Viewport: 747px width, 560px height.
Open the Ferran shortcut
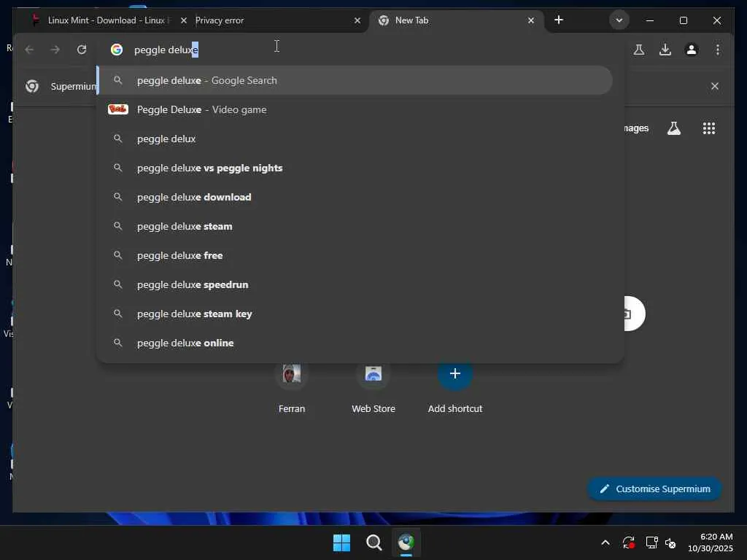click(292, 386)
